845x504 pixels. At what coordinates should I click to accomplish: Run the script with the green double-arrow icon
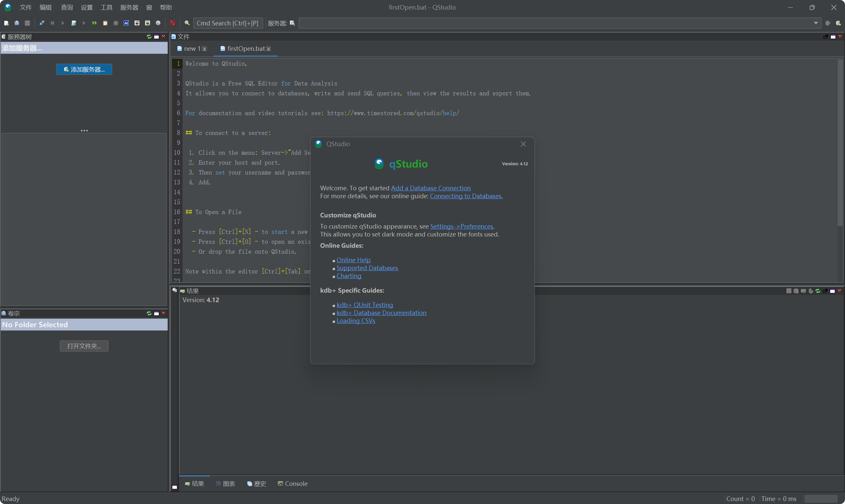(94, 23)
